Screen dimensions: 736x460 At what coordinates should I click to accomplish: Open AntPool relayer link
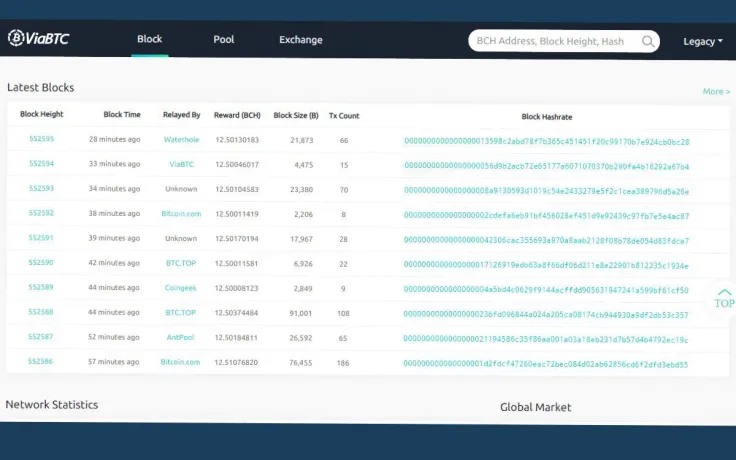pos(180,337)
